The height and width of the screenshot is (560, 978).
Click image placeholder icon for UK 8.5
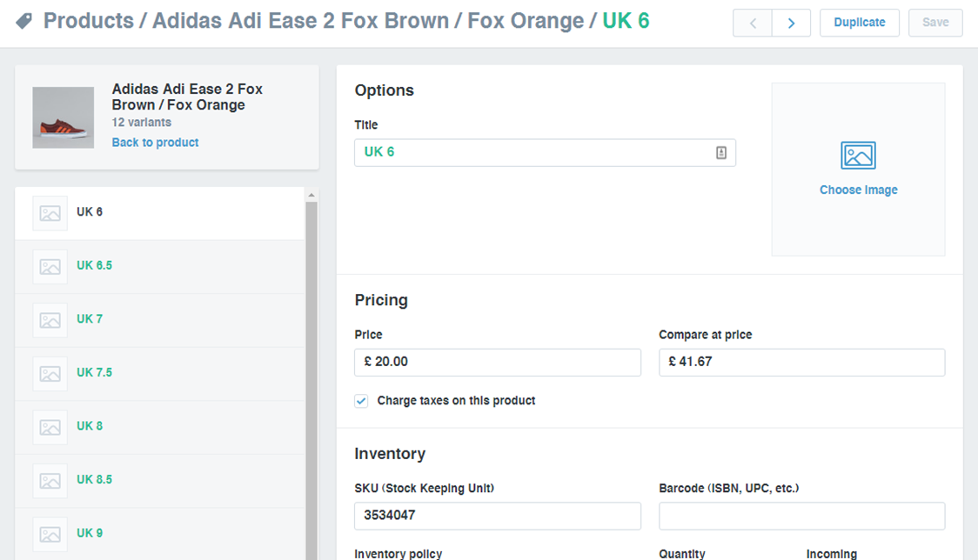(50, 482)
